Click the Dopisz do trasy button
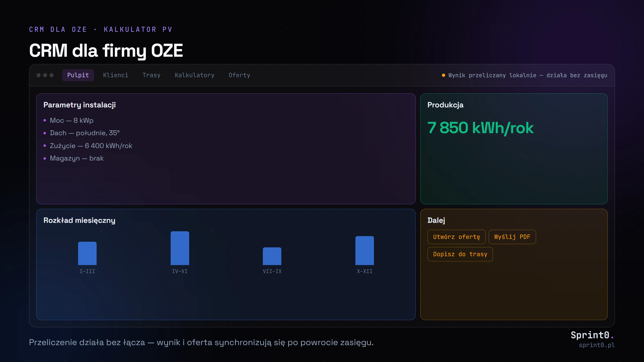Image resolution: width=644 pixels, height=362 pixels. coord(460,254)
